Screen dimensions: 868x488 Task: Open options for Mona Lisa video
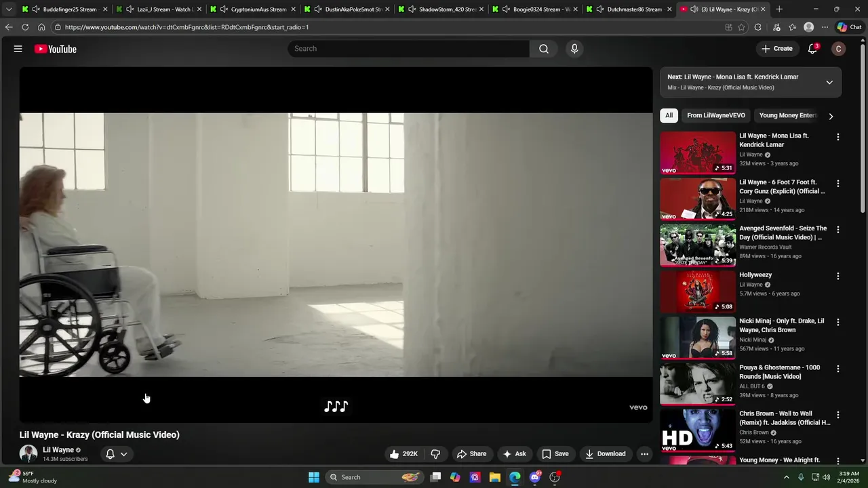[x=838, y=137]
